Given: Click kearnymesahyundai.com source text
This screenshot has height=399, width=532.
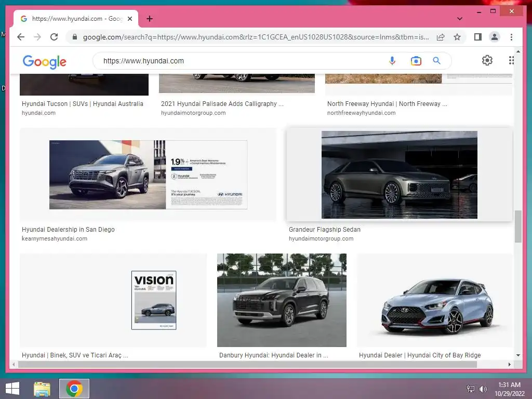Looking at the screenshot, I should pyautogui.click(x=54, y=238).
